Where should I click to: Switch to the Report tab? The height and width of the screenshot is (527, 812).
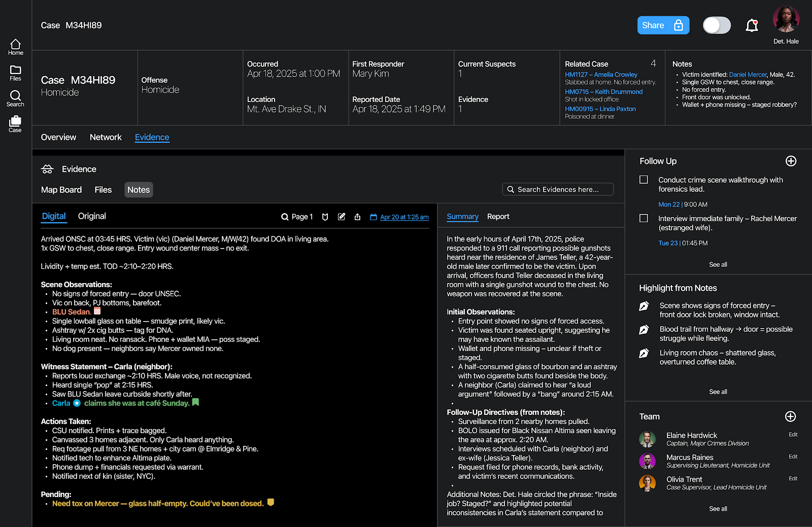pyautogui.click(x=498, y=217)
